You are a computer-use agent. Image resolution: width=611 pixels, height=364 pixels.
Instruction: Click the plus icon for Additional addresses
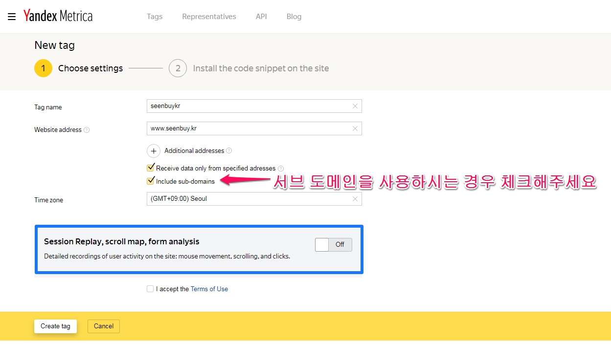click(154, 151)
